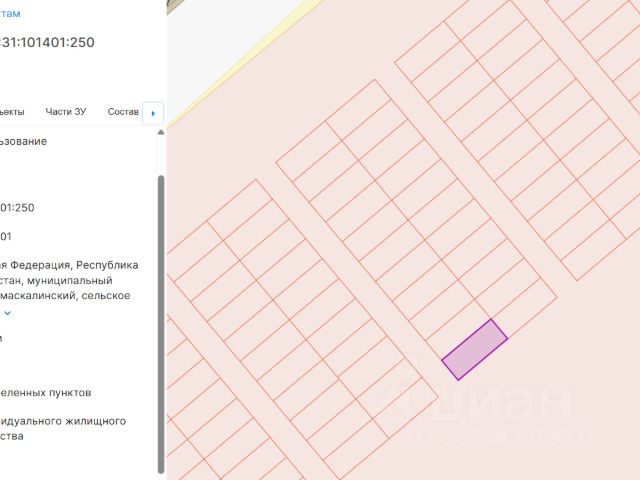Click the side panel vertical scrollbar thumb
Image resolution: width=640 pixels, height=480 pixels.
(x=161, y=324)
